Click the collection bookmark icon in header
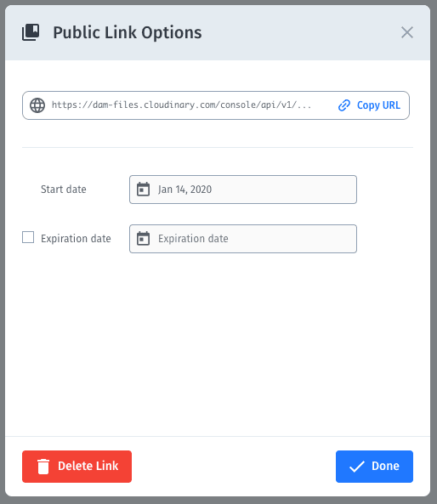 [x=31, y=32]
